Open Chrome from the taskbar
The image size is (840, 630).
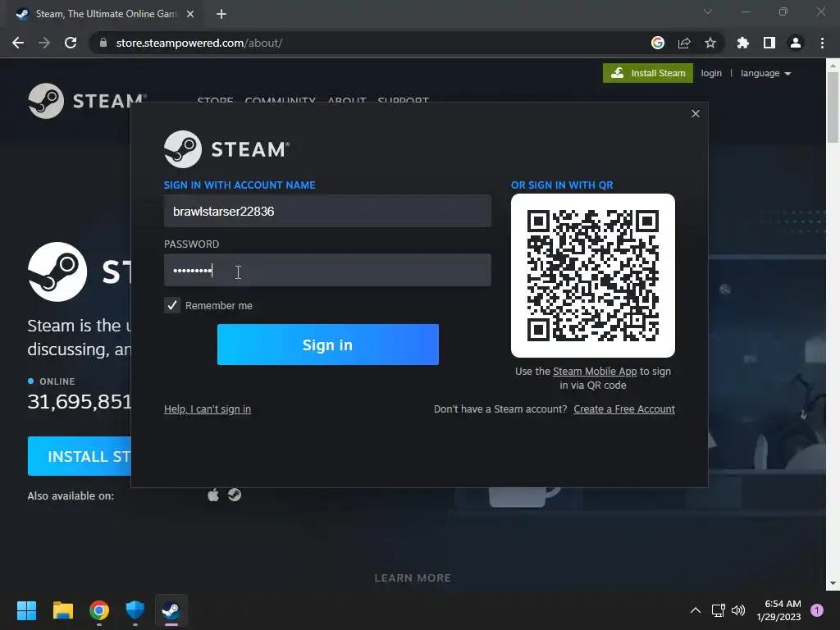99,610
